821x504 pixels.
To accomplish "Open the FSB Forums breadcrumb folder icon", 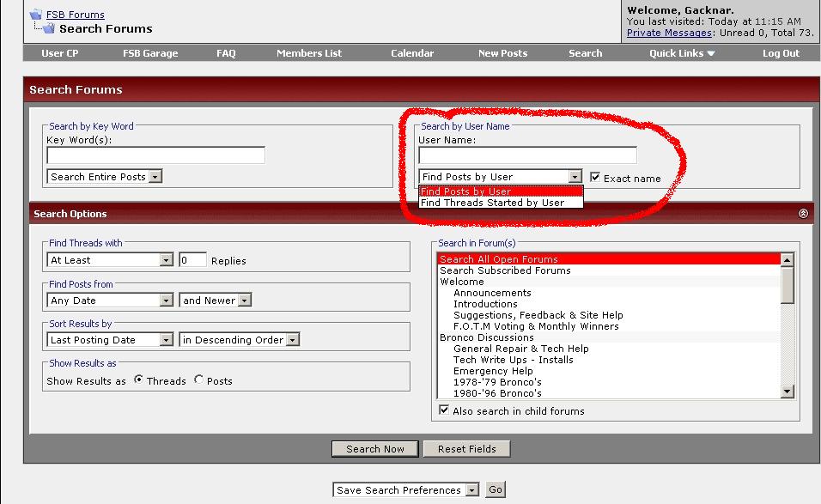I will pyautogui.click(x=35, y=14).
